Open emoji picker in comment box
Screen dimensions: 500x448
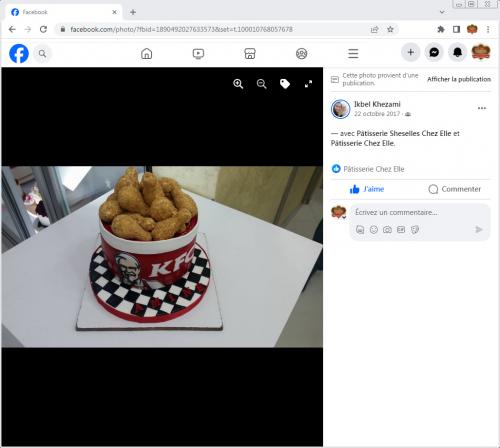[x=374, y=230]
